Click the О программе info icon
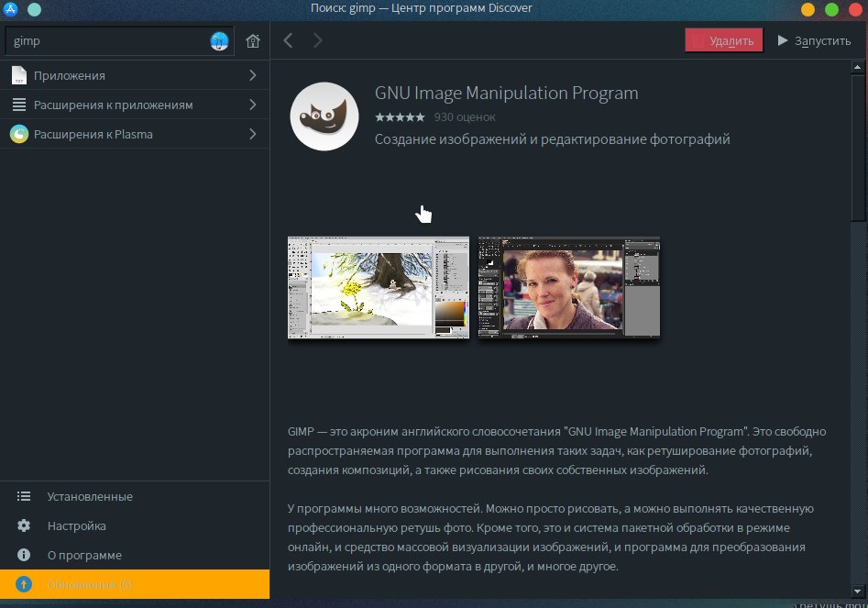Viewport: 868px width, 608px height. click(24, 555)
